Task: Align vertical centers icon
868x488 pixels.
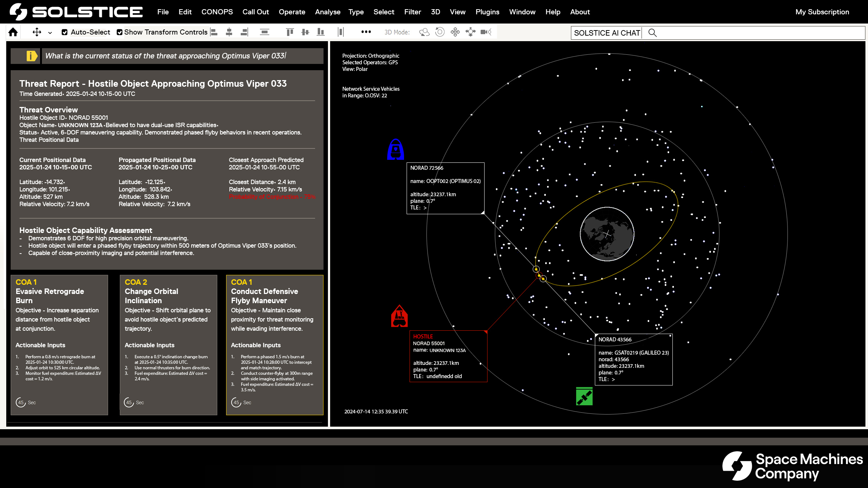Action: coord(305,32)
